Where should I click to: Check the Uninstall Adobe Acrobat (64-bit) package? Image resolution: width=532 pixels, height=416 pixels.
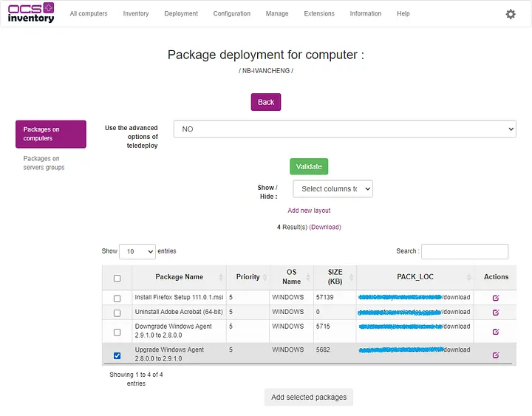coord(117,313)
